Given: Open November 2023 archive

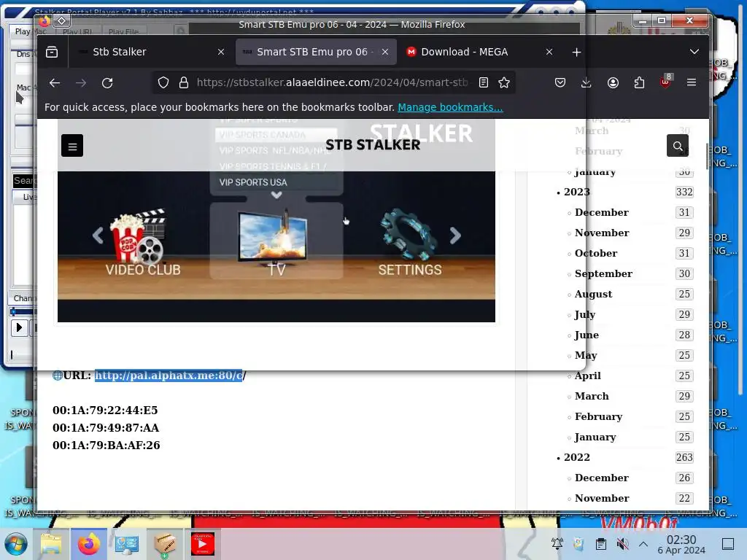Looking at the screenshot, I should [x=602, y=233].
